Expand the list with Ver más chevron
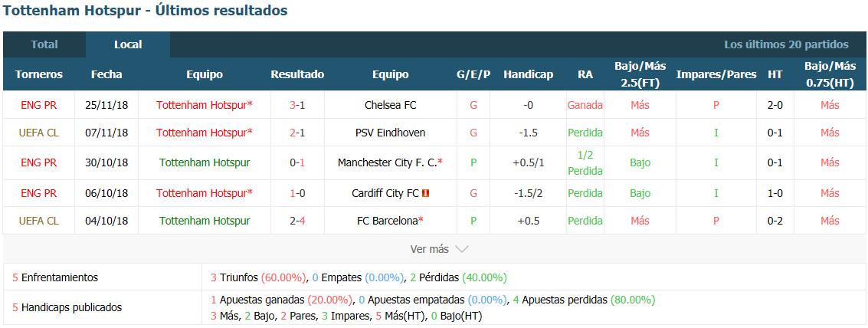 coord(440,249)
